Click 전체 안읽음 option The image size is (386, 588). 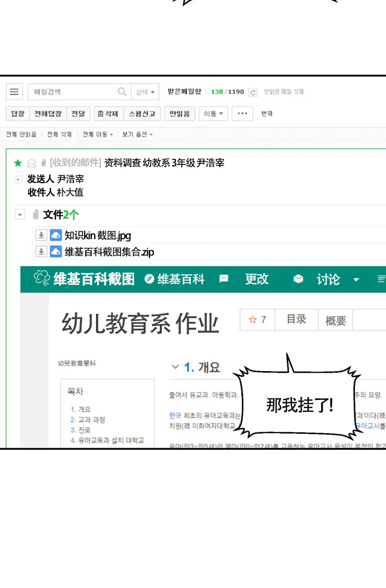[x=21, y=134]
